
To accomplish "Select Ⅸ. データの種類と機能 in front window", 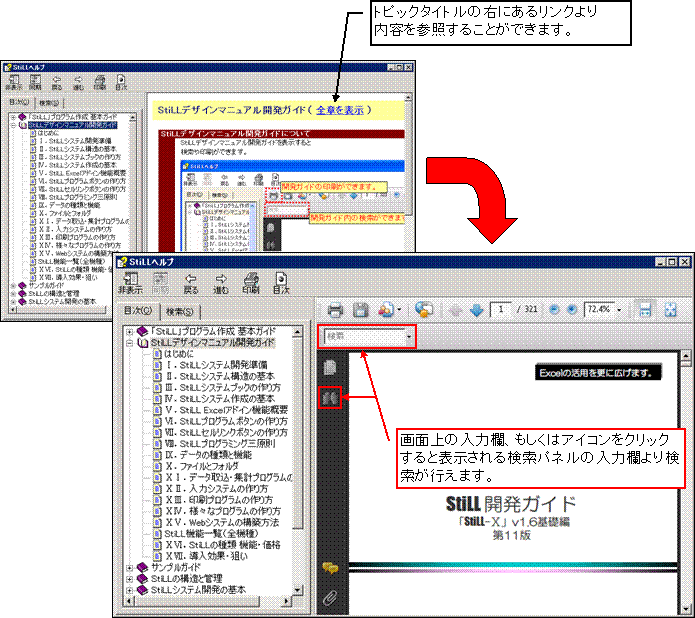I will tap(208, 455).
